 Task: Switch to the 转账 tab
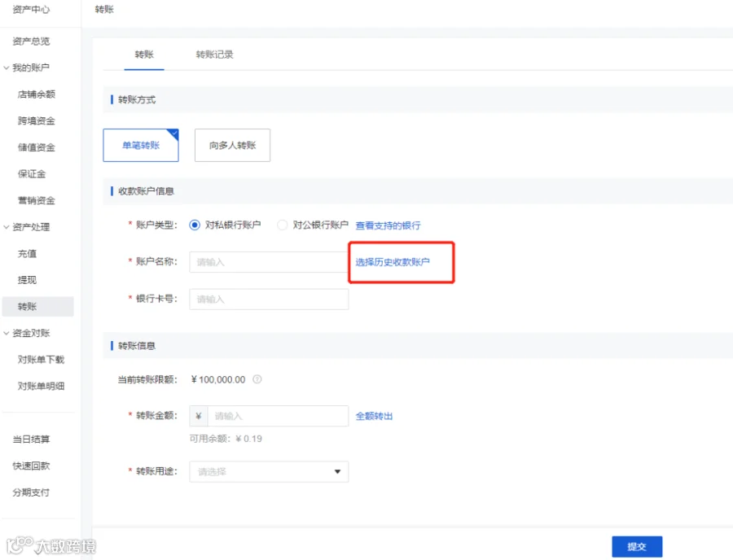pos(144,55)
